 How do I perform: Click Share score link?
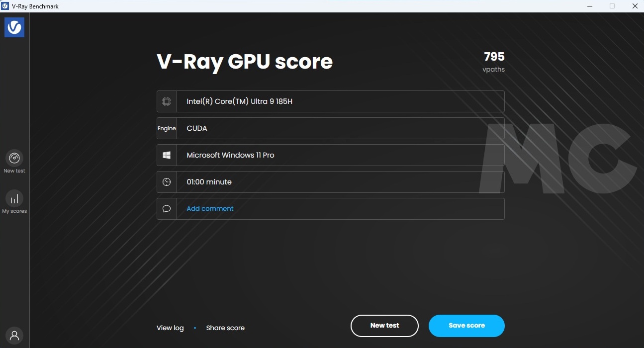[x=225, y=328]
